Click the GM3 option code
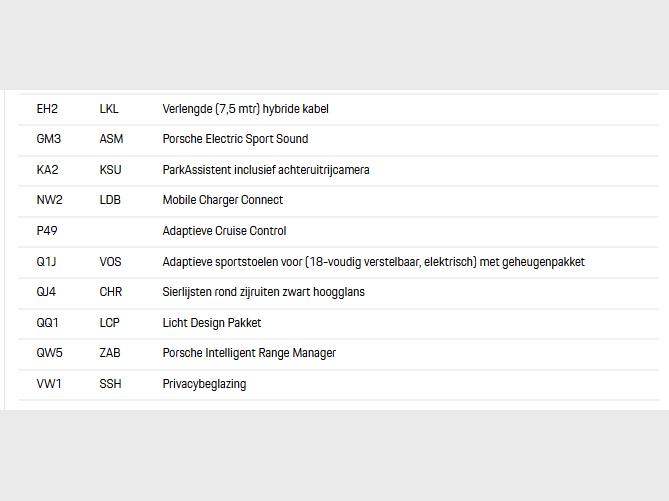This screenshot has width=669, height=501. tap(49, 139)
